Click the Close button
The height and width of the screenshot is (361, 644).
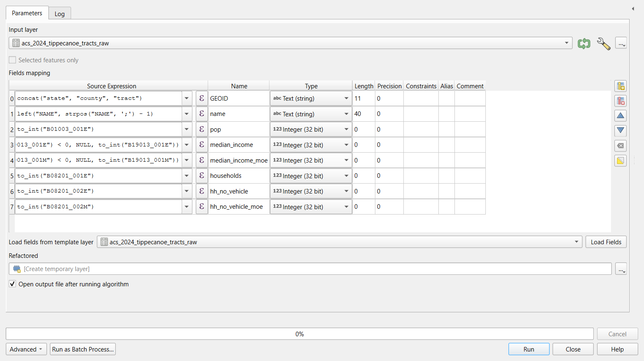[573, 349]
